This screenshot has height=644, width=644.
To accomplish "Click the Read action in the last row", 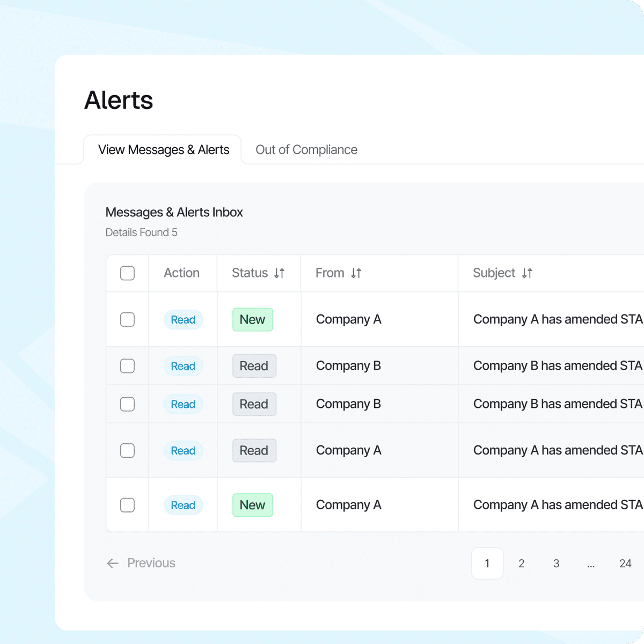I will click(183, 505).
